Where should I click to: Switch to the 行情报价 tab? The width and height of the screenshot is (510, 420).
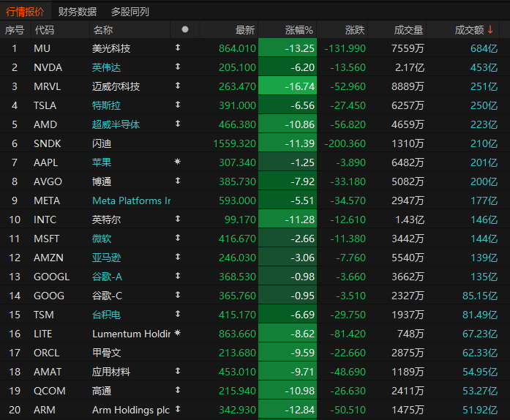25,12
